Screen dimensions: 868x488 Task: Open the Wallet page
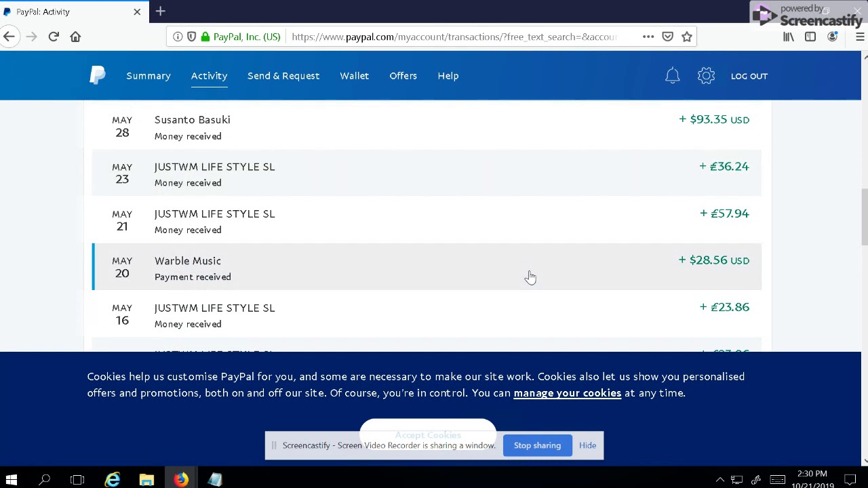(x=354, y=76)
